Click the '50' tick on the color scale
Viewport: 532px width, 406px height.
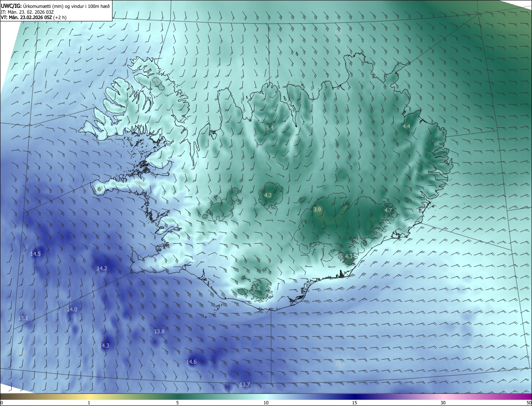(x=529, y=403)
